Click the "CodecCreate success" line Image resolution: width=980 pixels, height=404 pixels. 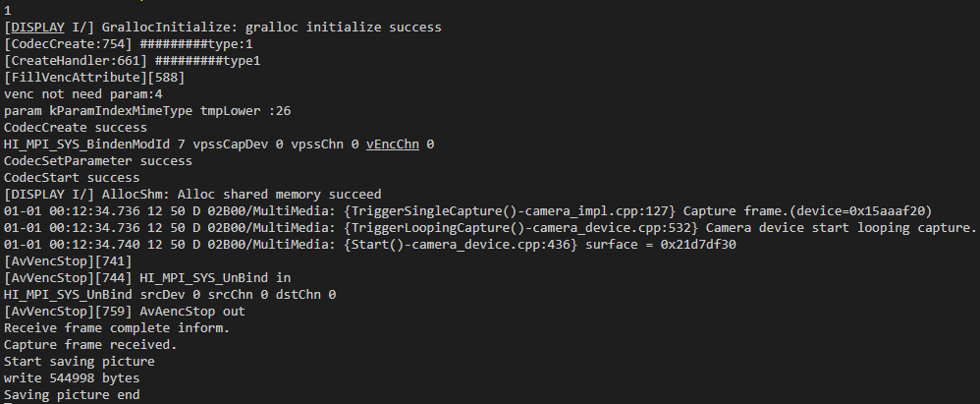pos(75,127)
